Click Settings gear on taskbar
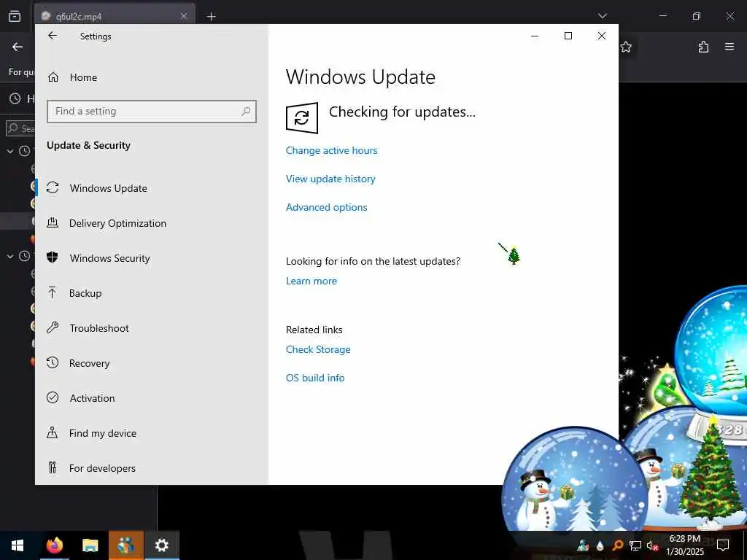The image size is (747, 560). coord(161,545)
